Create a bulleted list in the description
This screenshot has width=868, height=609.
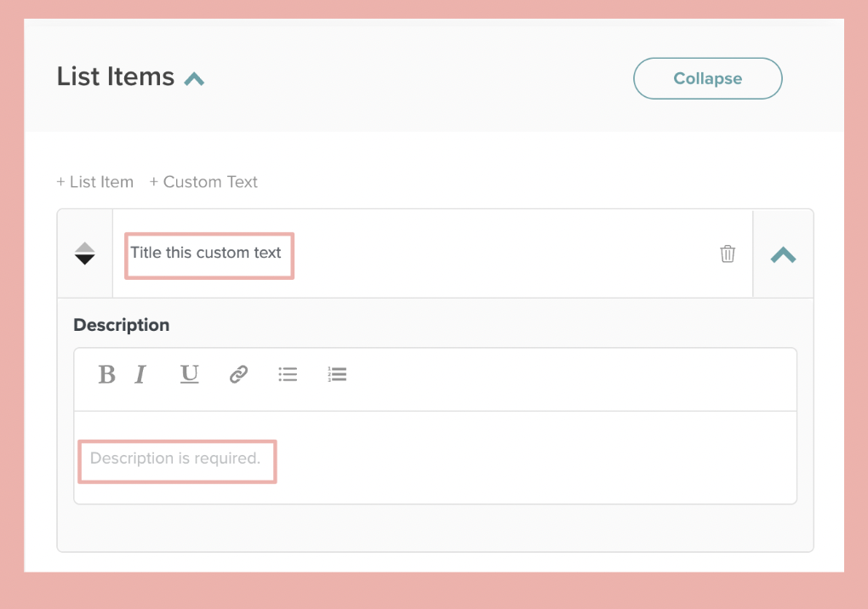coord(288,374)
